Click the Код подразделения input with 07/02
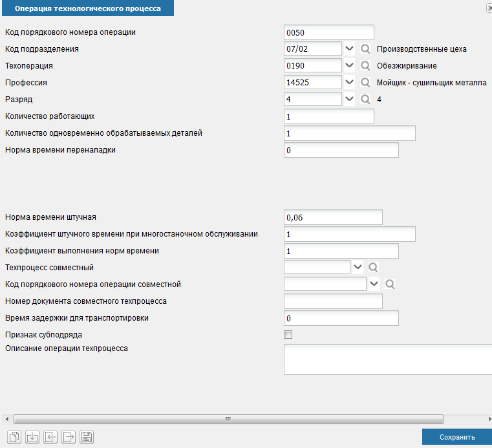The height and width of the screenshot is (448, 492). (313, 48)
